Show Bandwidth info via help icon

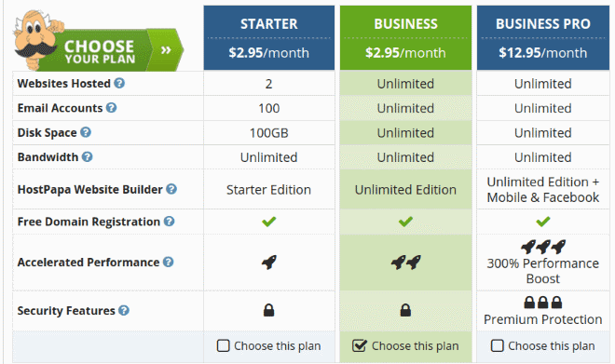tap(87, 156)
